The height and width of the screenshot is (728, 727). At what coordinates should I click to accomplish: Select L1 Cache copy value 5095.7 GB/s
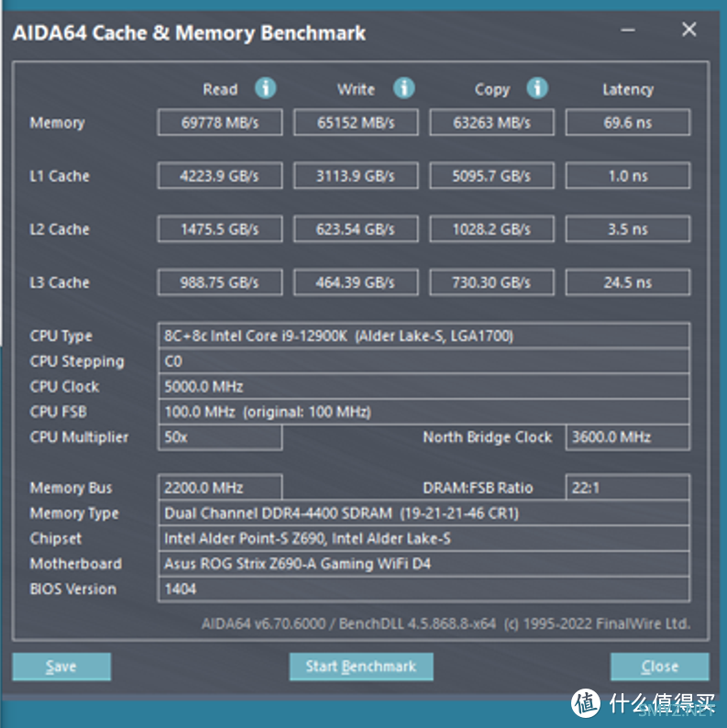(492, 175)
